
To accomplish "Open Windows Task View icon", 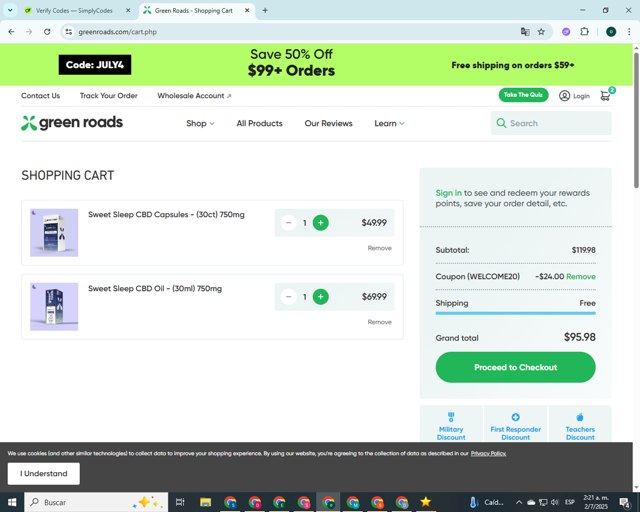I will pos(180,502).
